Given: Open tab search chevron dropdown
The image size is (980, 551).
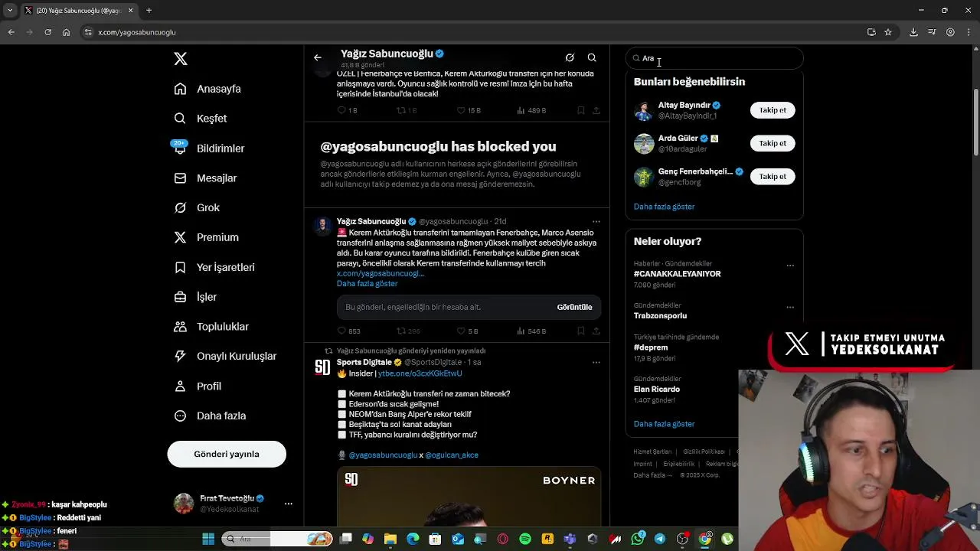Looking at the screenshot, I should 10,11.
